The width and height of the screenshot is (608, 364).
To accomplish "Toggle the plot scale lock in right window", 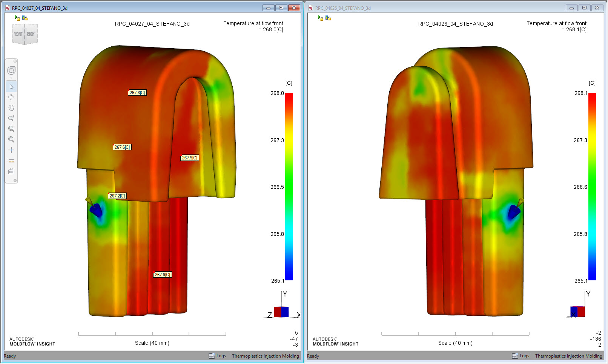I will (x=327, y=17).
